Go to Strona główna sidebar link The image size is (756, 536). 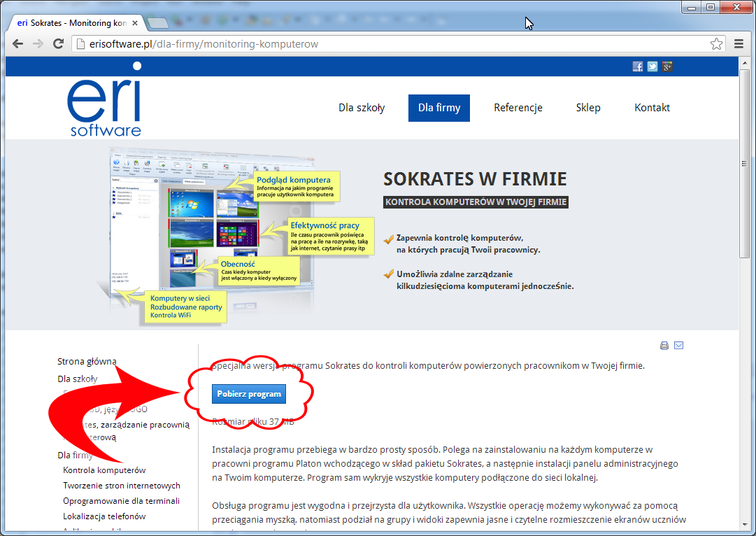coord(87,361)
